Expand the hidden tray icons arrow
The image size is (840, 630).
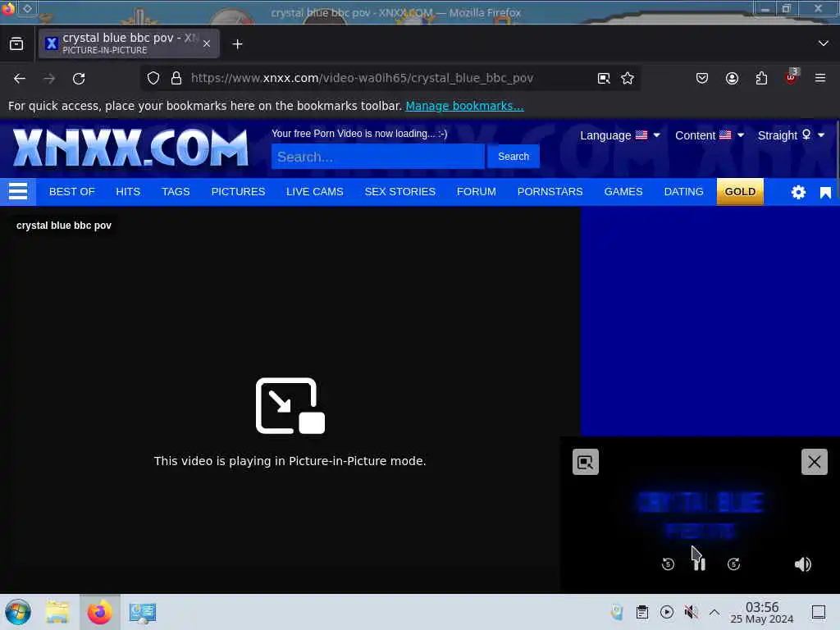714,612
